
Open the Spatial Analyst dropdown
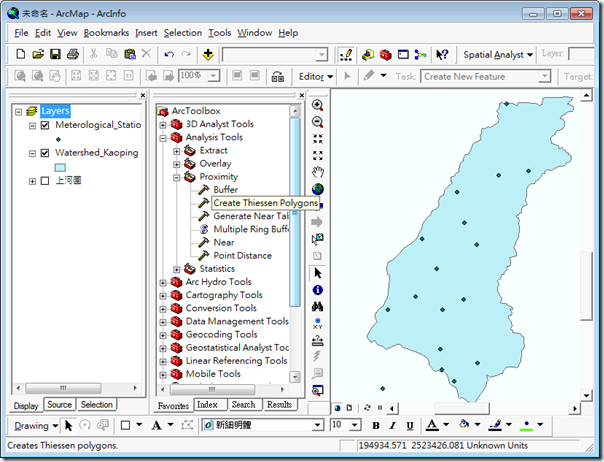[x=498, y=55]
